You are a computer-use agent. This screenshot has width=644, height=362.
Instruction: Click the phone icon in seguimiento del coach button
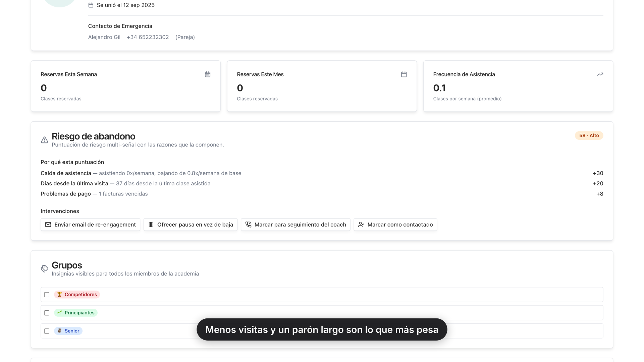pyautogui.click(x=248, y=225)
